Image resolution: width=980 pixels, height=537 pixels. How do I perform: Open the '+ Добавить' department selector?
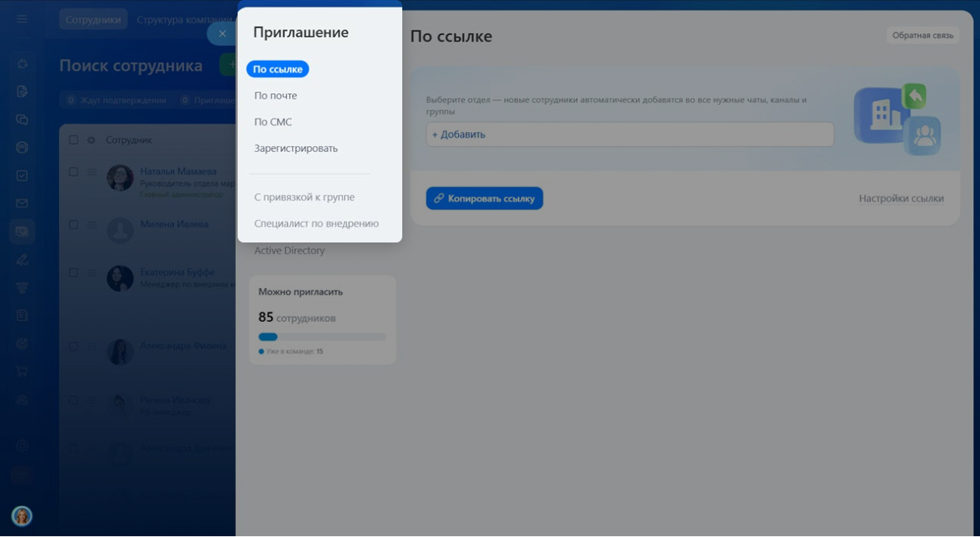pos(629,134)
